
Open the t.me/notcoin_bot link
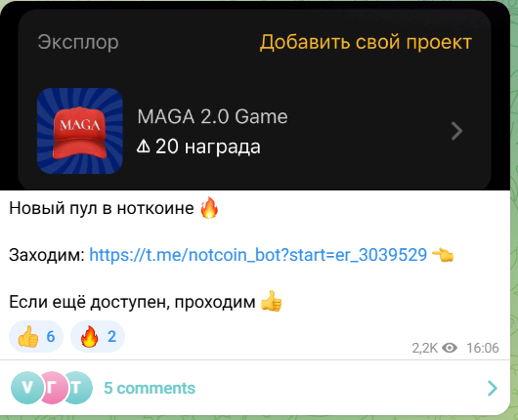click(x=258, y=255)
